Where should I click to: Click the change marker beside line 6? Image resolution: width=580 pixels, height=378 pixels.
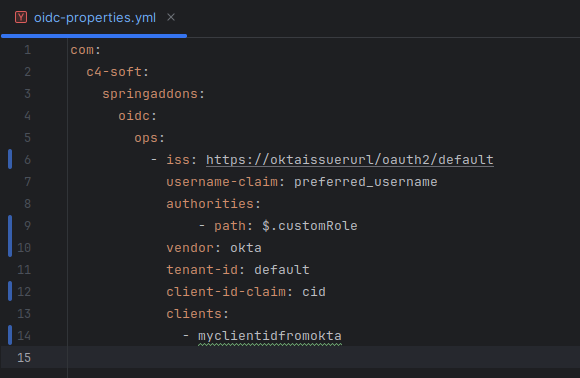[x=10, y=159]
